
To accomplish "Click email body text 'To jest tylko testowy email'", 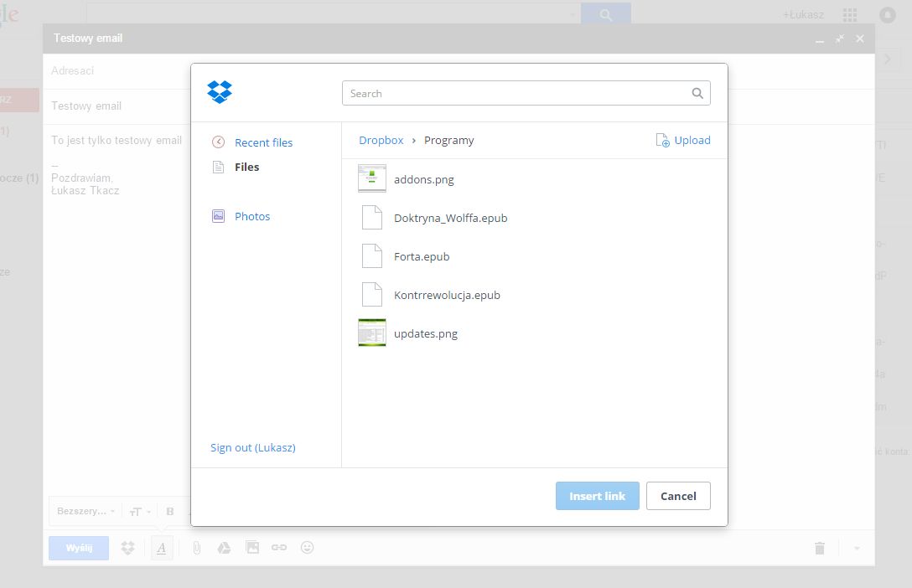I will (x=117, y=140).
